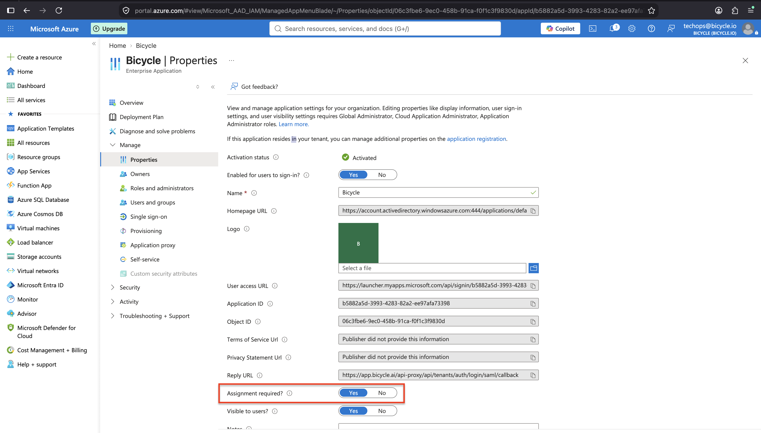Viewport: 761px width, 433px height.
Task: Go to Home breadcrumb
Action: [x=117, y=46]
